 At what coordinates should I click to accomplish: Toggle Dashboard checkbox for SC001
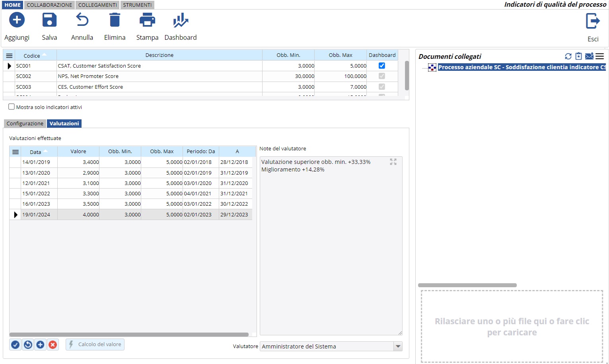(x=381, y=66)
